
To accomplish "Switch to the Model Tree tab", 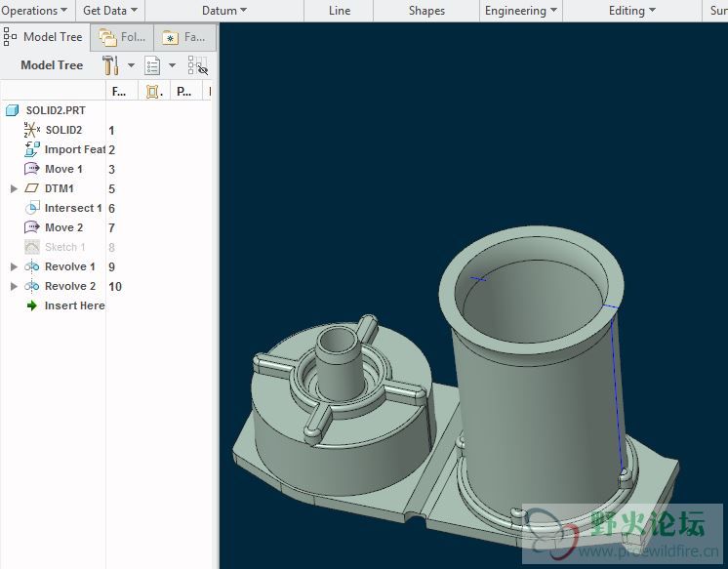I will point(44,37).
